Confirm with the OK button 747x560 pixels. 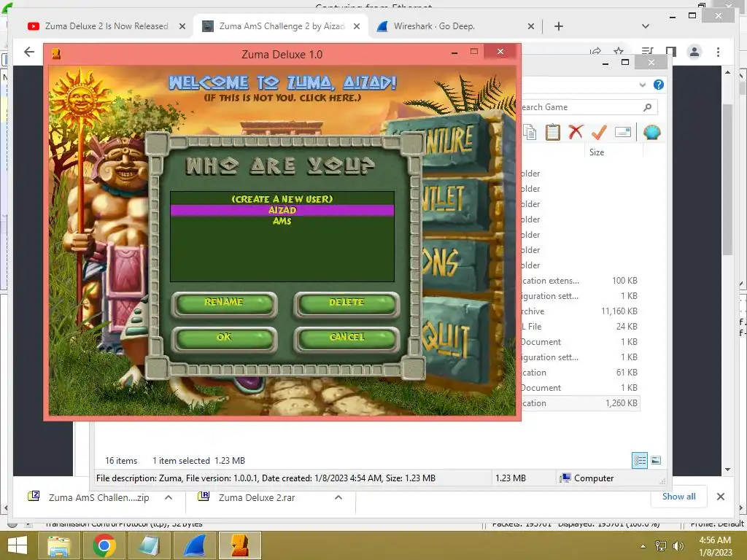(x=224, y=338)
